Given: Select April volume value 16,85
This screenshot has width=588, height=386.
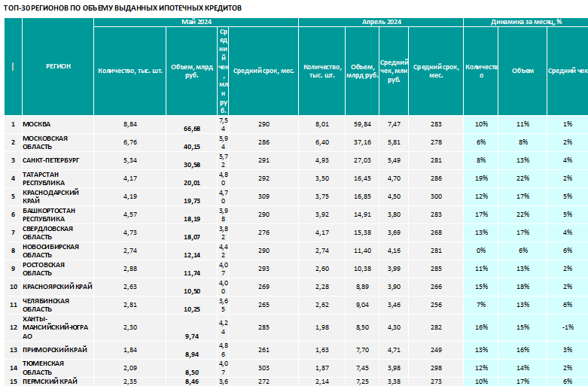Looking at the screenshot, I should (362, 196).
